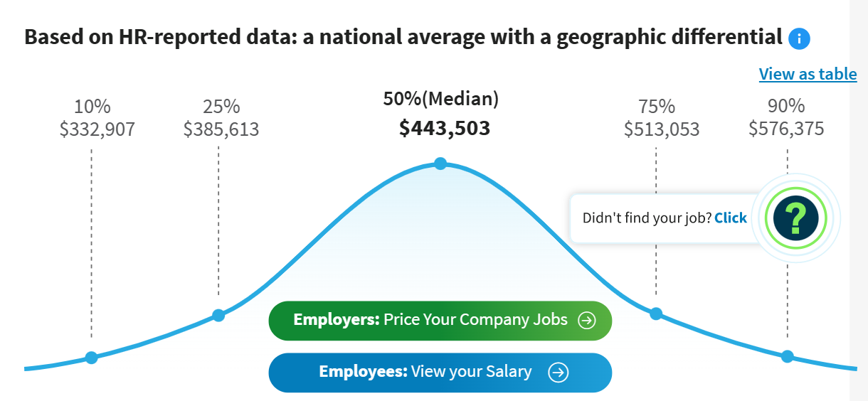The width and height of the screenshot is (868, 401).
Task: Open the View as table link
Action: (808, 74)
